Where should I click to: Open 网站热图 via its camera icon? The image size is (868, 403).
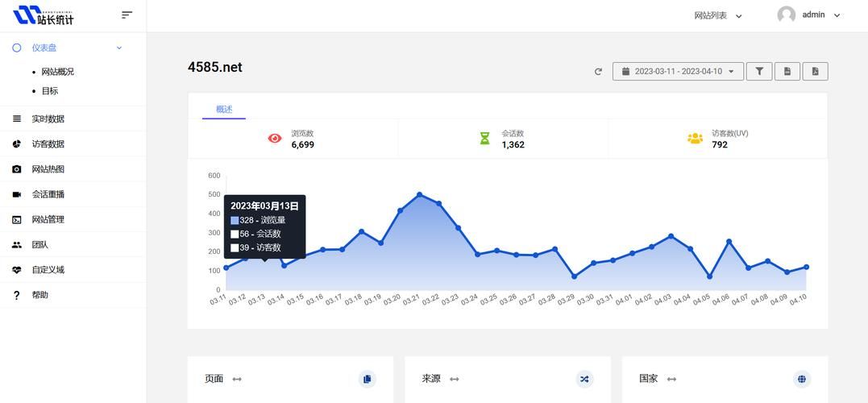[17, 169]
